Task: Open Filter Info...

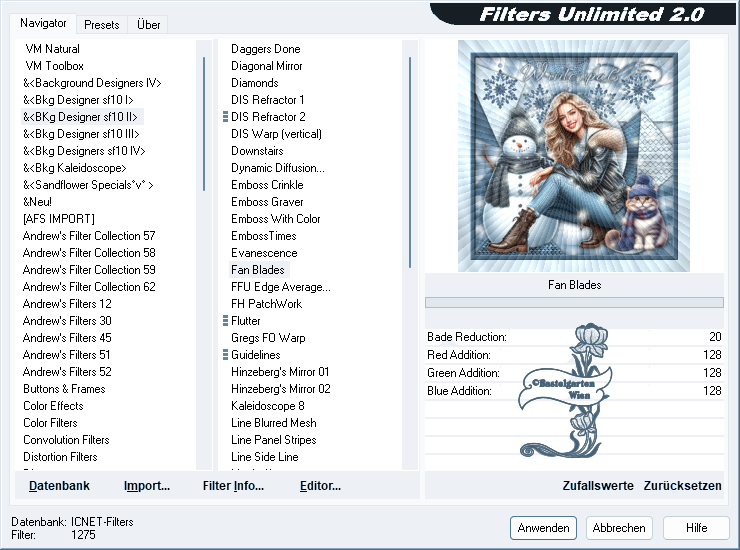Action: tap(233, 486)
